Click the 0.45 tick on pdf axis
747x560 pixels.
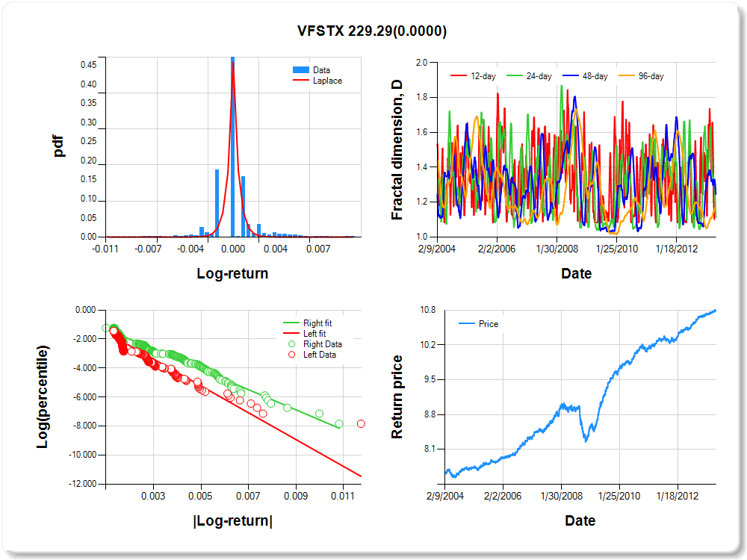point(89,65)
